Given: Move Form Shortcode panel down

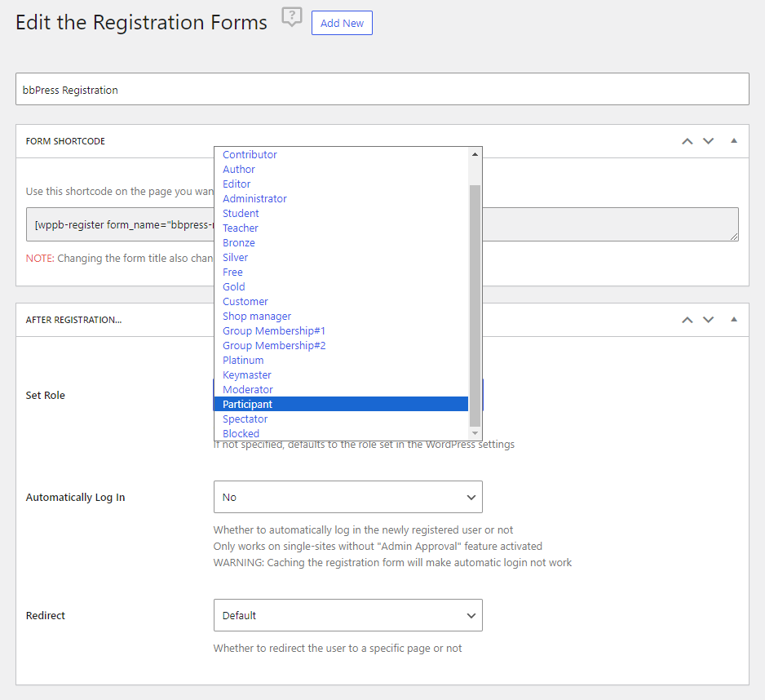Looking at the screenshot, I should (x=708, y=141).
